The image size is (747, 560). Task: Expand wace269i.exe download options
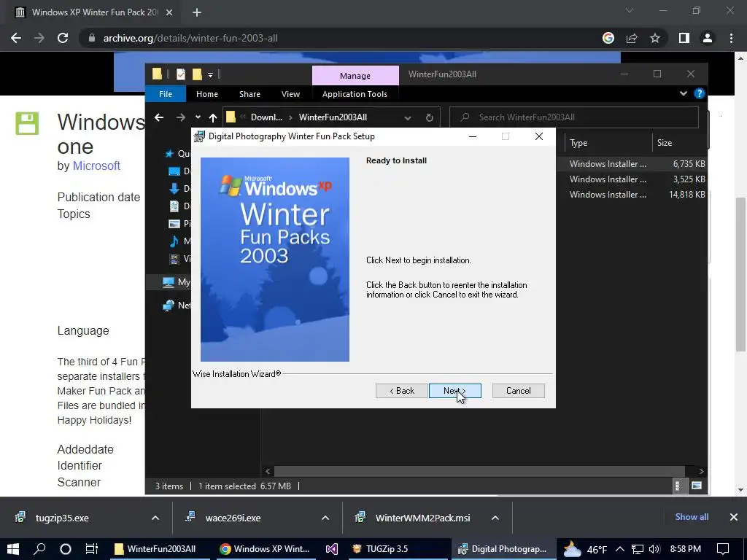[325, 518]
